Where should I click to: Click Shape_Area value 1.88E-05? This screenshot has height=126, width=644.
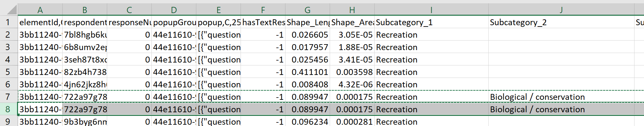point(352,47)
